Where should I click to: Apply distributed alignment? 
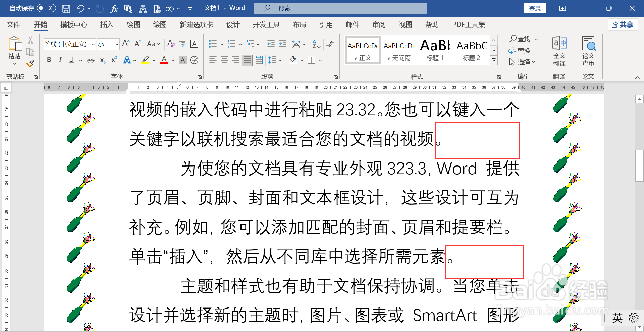click(259, 60)
